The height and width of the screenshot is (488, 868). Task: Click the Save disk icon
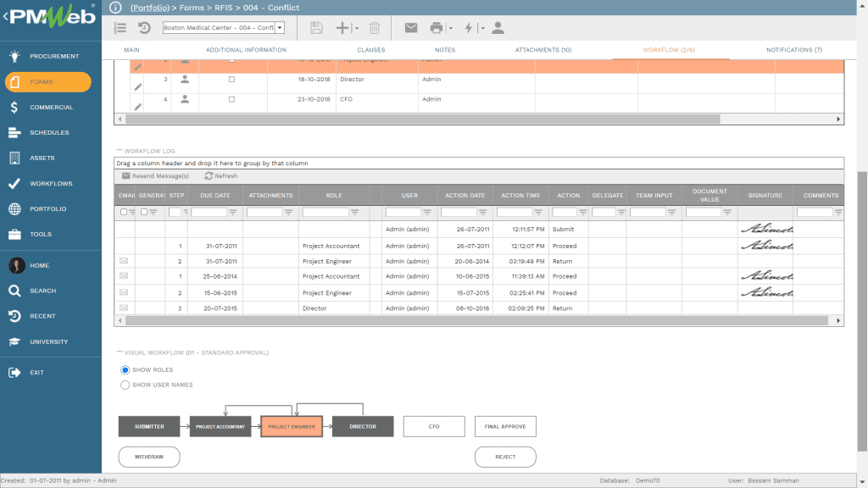(x=316, y=28)
